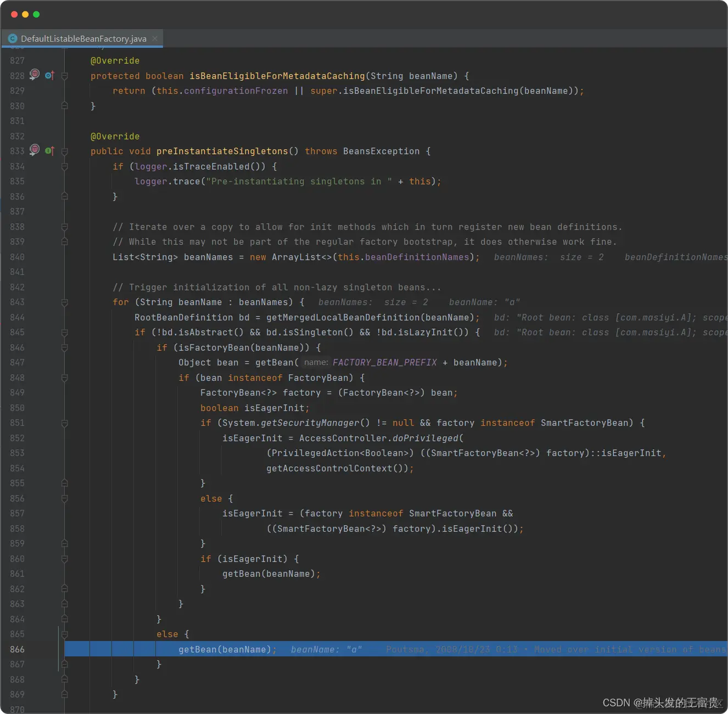Screen dimensions: 728x714
Task: Click the 'Trigger initialization' comment on line 842
Action: point(277,287)
